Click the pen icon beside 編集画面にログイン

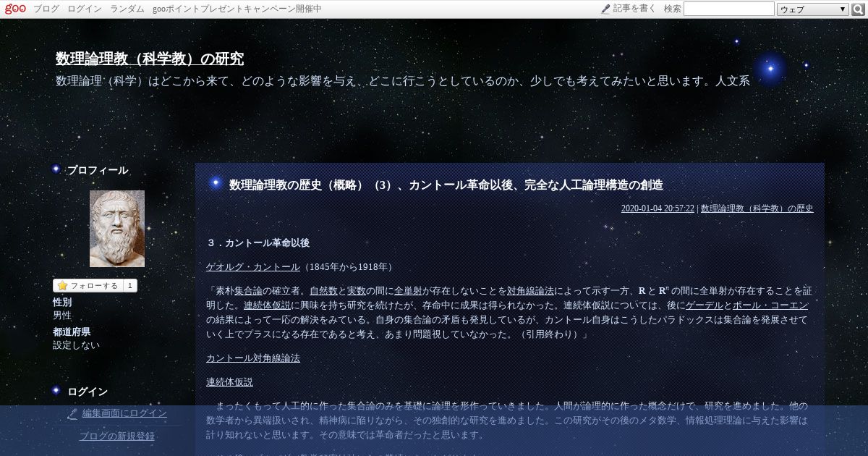coord(72,413)
